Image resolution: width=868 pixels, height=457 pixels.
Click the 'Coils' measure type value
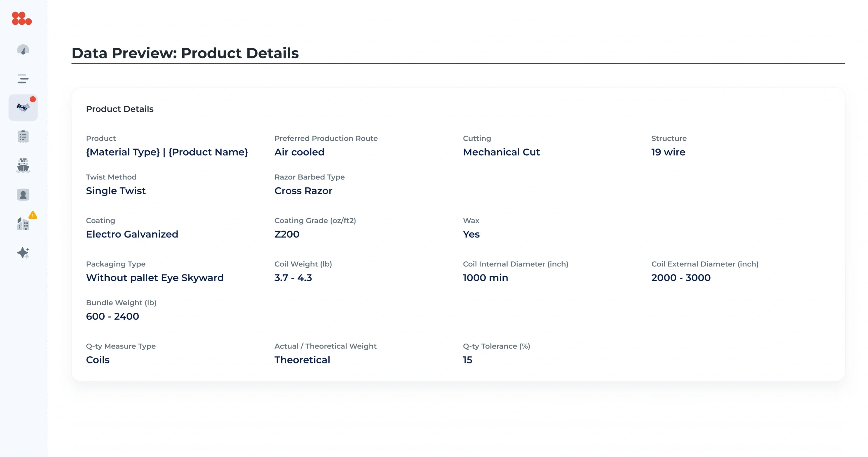pyautogui.click(x=98, y=360)
